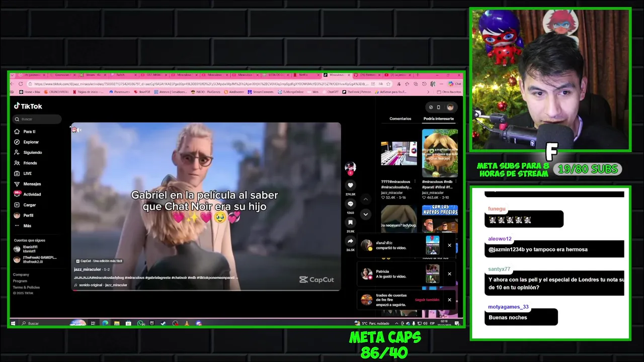Go to the Explorar page
This screenshot has width=644, height=362.
pyautogui.click(x=27, y=142)
